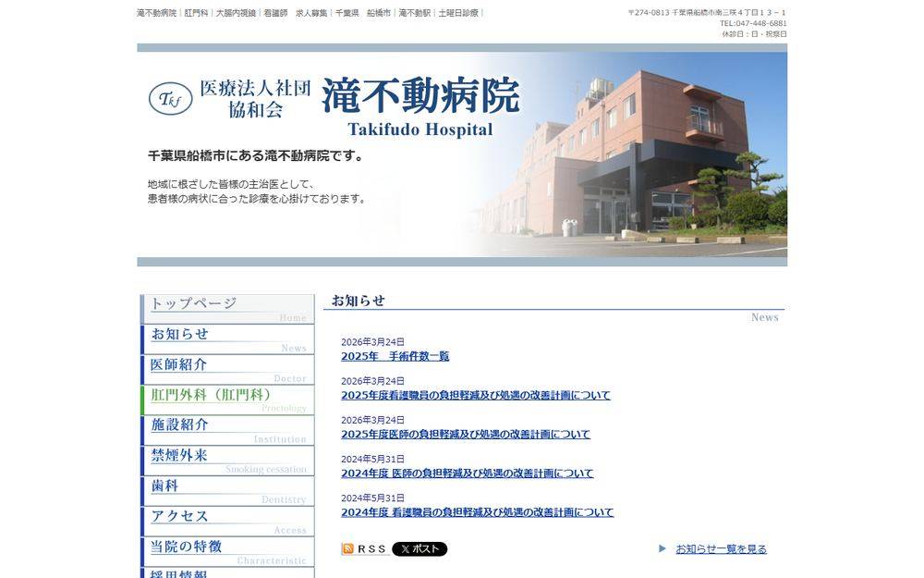Click the 肛門科 keyword in top bar
This screenshot has width=924, height=578.
196,13
